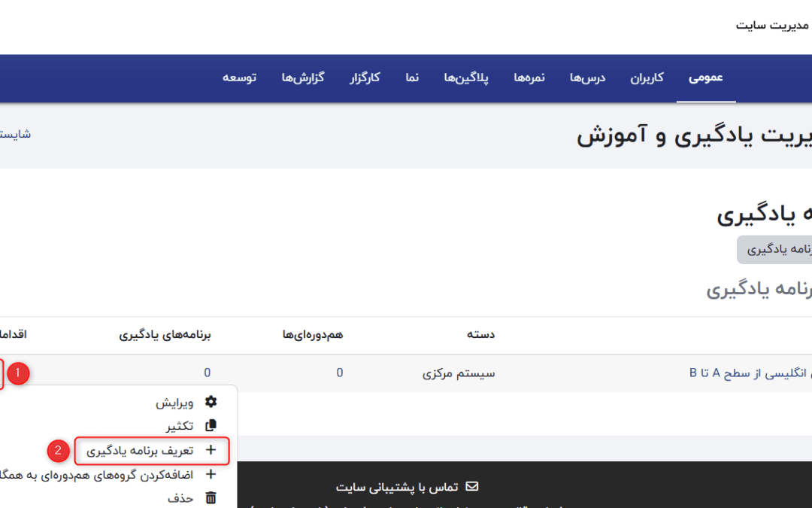Click the plus icon for تعریف برنامه یادگیری
This screenshot has width=812, height=508.
[x=211, y=450]
